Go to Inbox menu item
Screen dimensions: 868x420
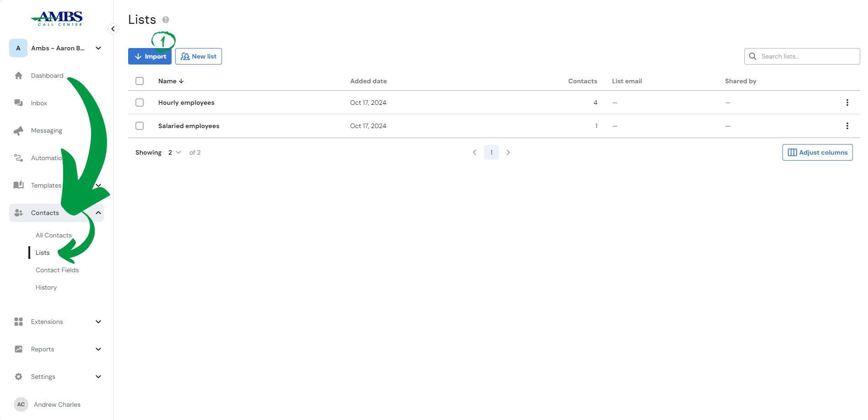39,103
